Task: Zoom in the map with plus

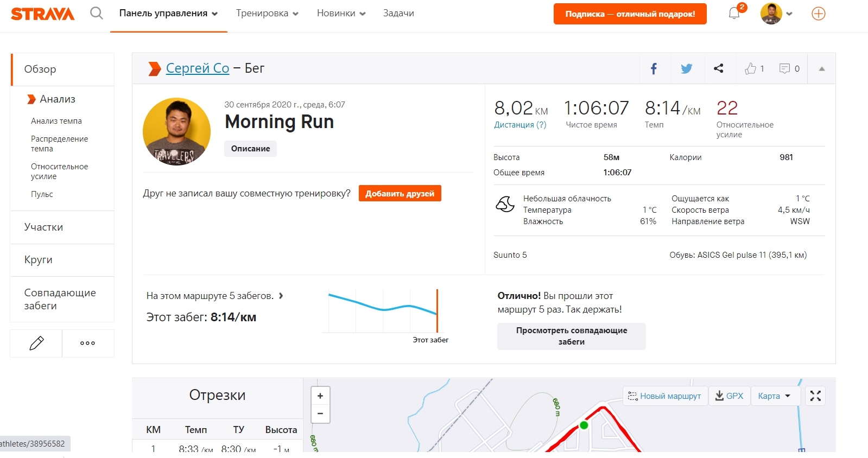Action: (x=320, y=396)
